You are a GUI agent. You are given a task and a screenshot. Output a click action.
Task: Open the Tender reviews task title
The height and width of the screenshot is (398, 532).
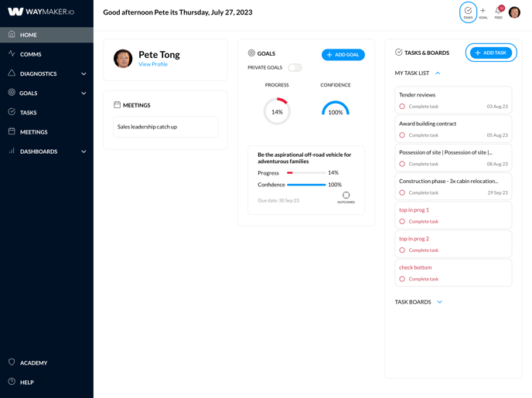point(417,95)
